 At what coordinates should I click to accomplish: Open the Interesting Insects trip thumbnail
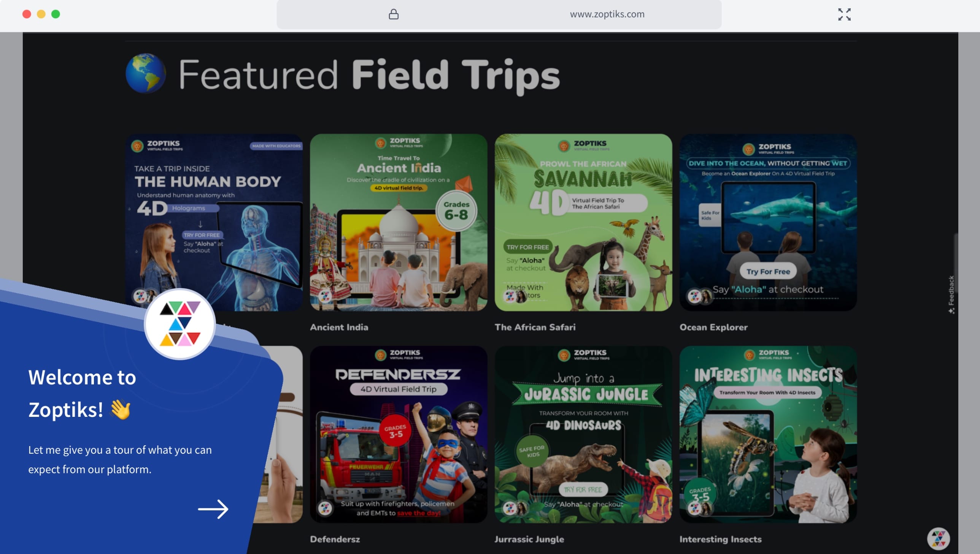coord(768,434)
